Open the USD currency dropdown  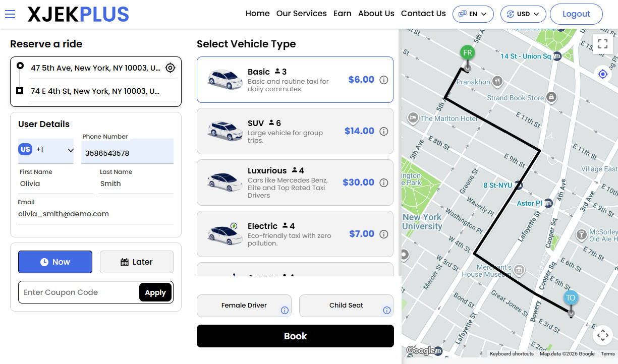click(x=523, y=14)
